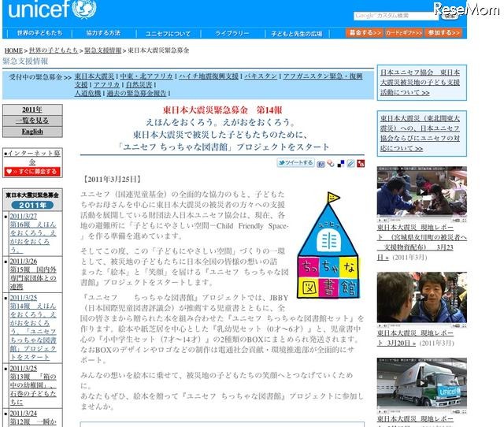Open 日本ユニセフ協会 被災地の子ども支援活動 link
Image resolution: width=504 pixels, height=427 pixels.
[x=420, y=82]
